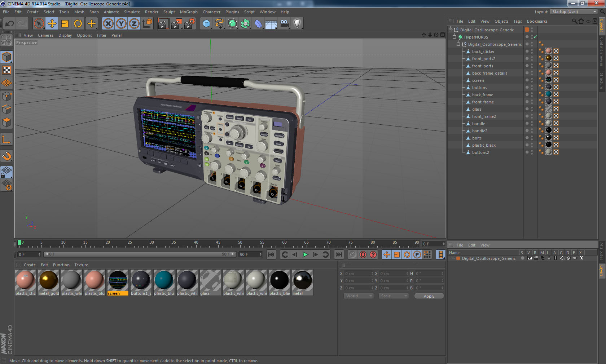Select the screen object in tree
The image size is (606, 364).
(478, 80)
